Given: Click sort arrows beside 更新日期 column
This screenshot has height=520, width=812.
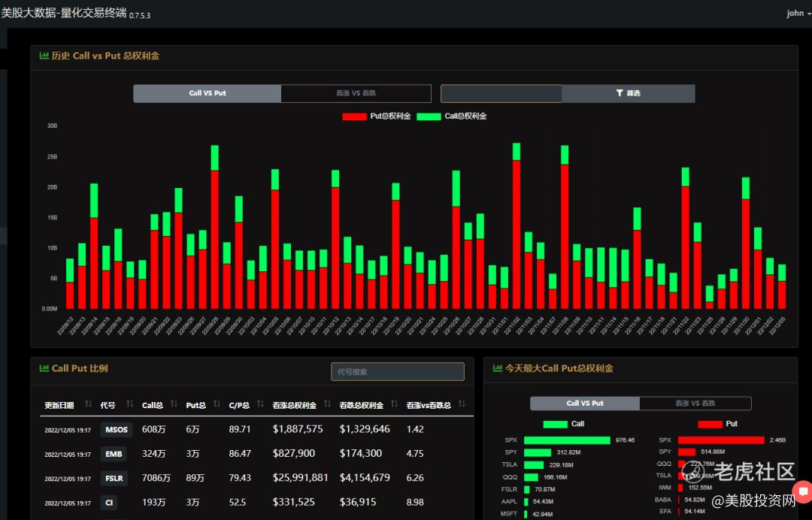Looking at the screenshot, I should tap(88, 404).
